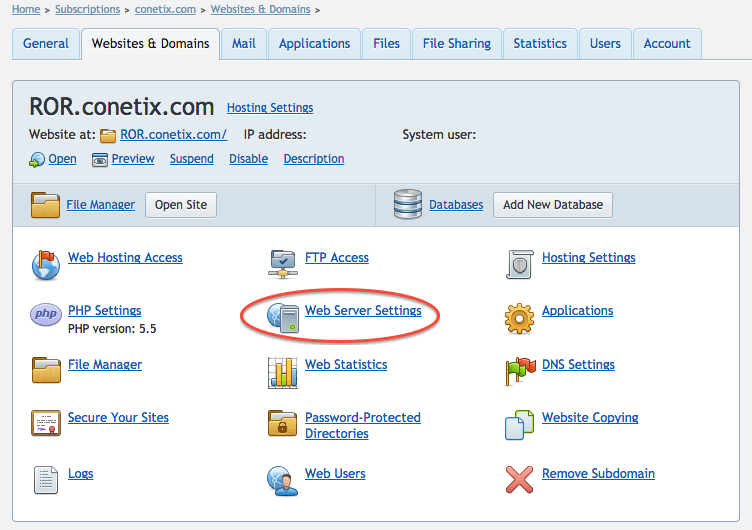Click conetix.com in the breadcrumb
The width and height of the screenshot is (752, 530).
pos(165,9)
